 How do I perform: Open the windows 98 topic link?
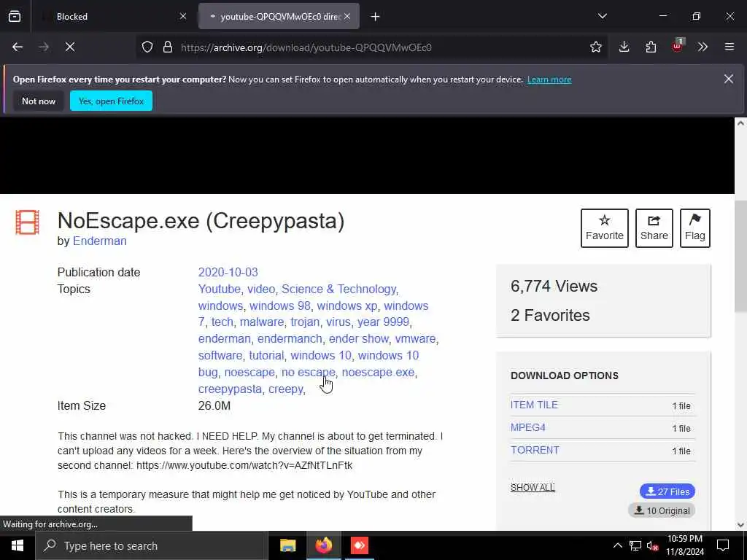coord(279,306)
